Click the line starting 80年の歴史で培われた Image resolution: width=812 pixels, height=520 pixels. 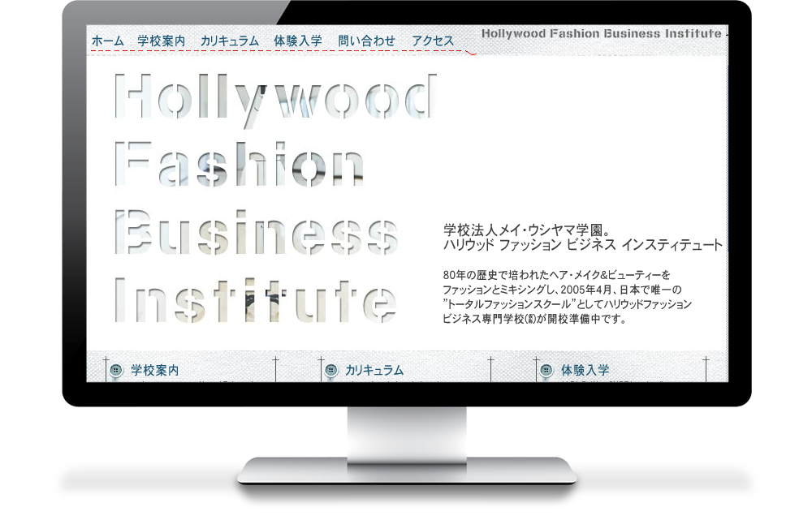[557, 275]
